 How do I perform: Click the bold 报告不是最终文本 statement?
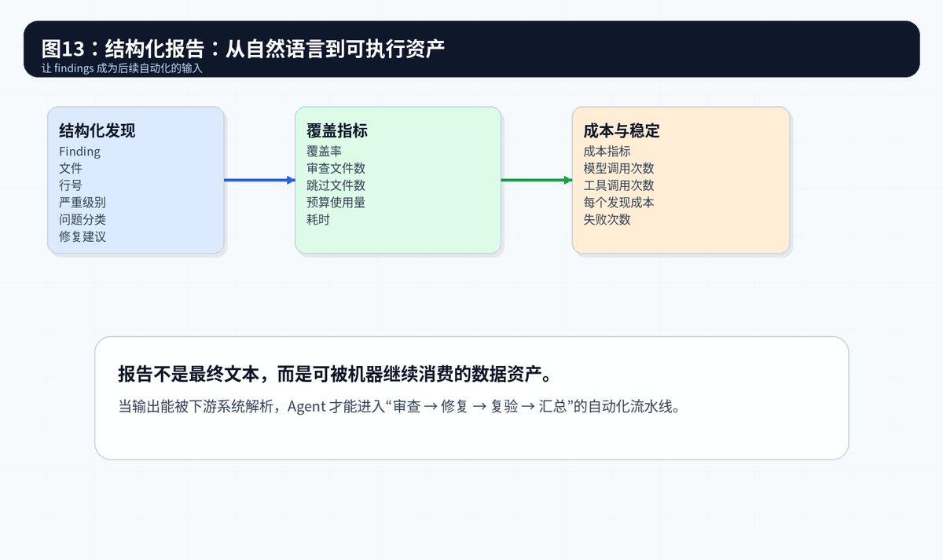click(x=339, y=373)
